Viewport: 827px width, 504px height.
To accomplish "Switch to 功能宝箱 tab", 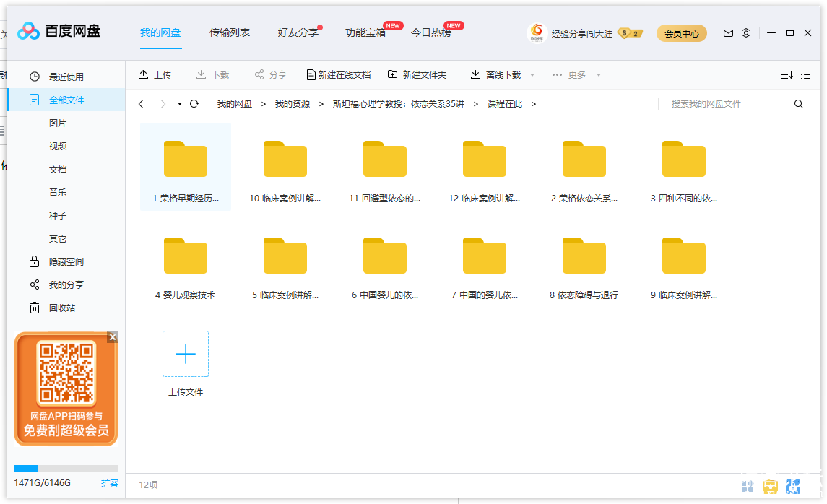I will [365, 32].
